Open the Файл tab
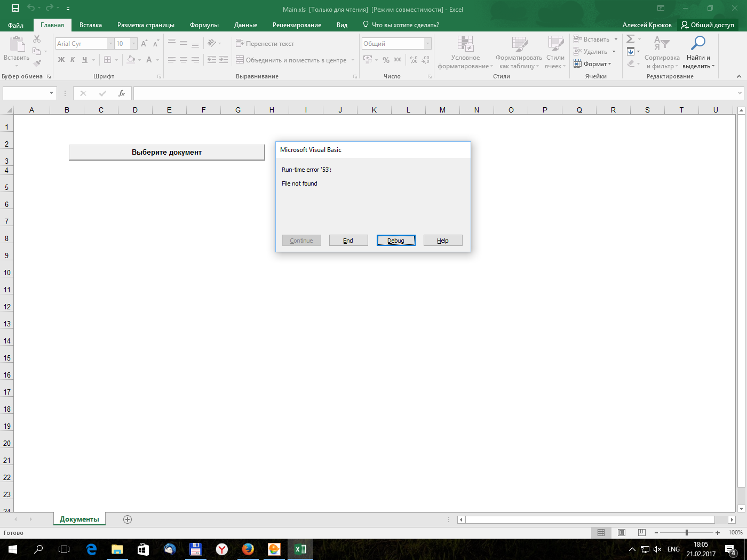The width and height of the screenshot is (747, 560). pos(16,25)
